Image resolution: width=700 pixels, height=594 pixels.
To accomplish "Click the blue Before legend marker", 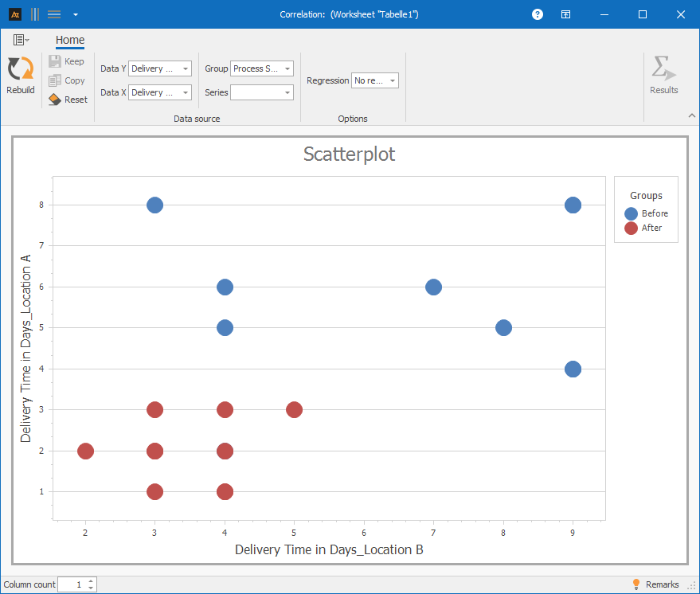I will tap(631, 213).
